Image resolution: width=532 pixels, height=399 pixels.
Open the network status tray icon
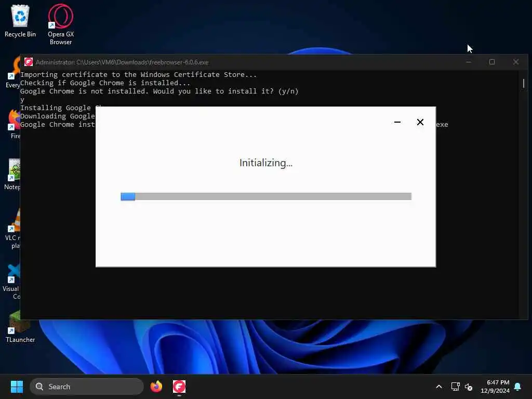tap(455, 387)
